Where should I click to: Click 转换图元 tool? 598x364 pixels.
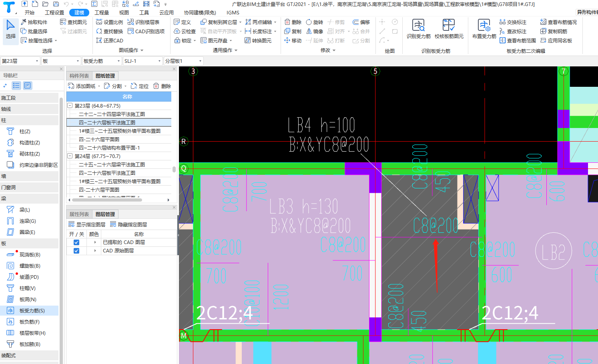258,40
